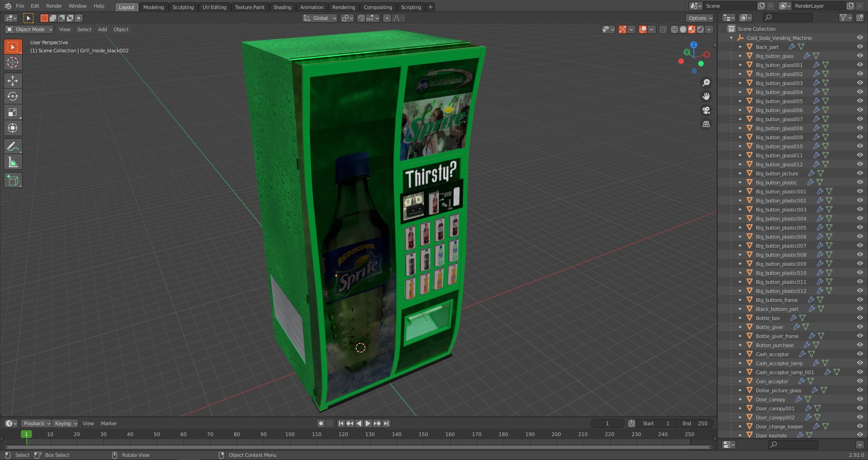Open the Object Mode dropdown
This screenshot has width=868, height=460.
pyautogui.click(x=29, y=29)
